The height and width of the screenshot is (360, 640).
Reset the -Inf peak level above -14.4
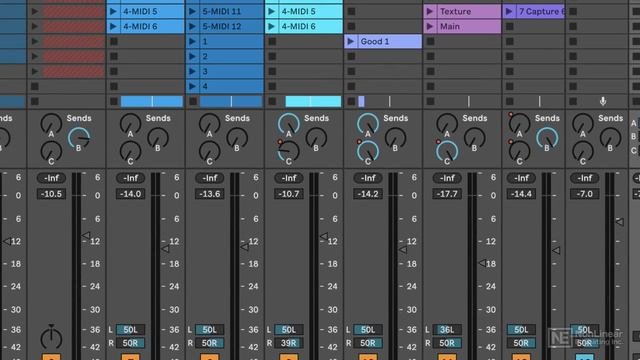(x=521, y=178)
